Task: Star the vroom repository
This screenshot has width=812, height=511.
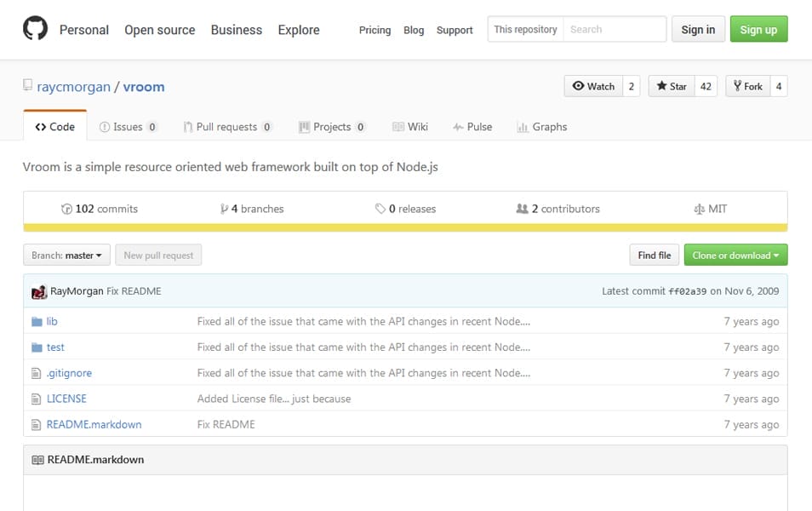Action: click(671, 86)
